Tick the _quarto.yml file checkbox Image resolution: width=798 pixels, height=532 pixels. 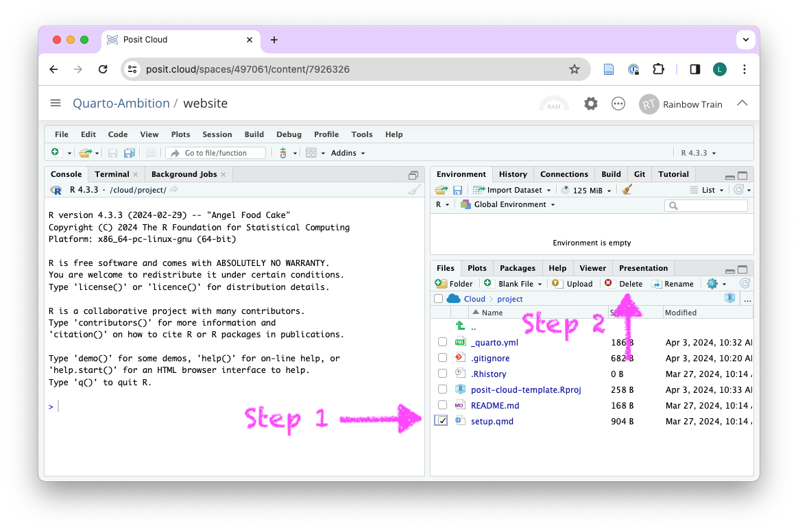[x=442, y=342]
